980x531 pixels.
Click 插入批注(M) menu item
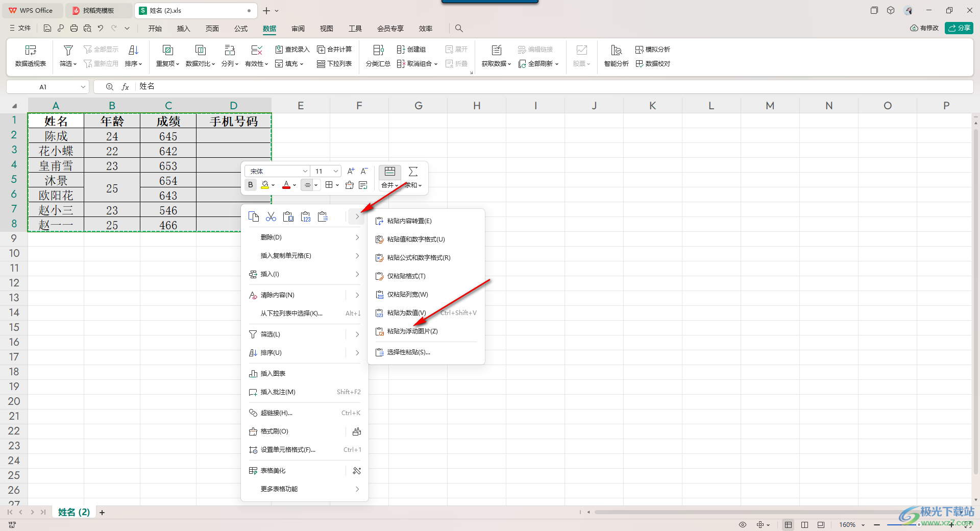click(304, 392)
